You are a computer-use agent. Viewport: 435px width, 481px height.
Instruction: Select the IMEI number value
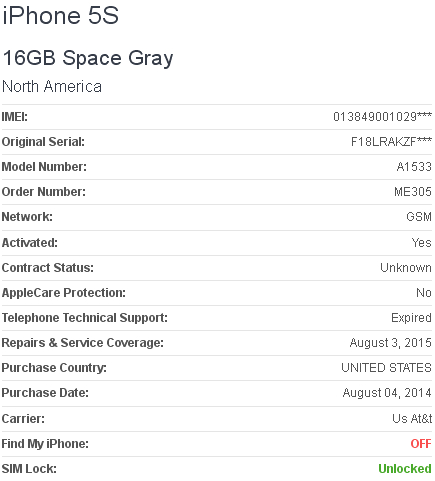click(382, 117)
